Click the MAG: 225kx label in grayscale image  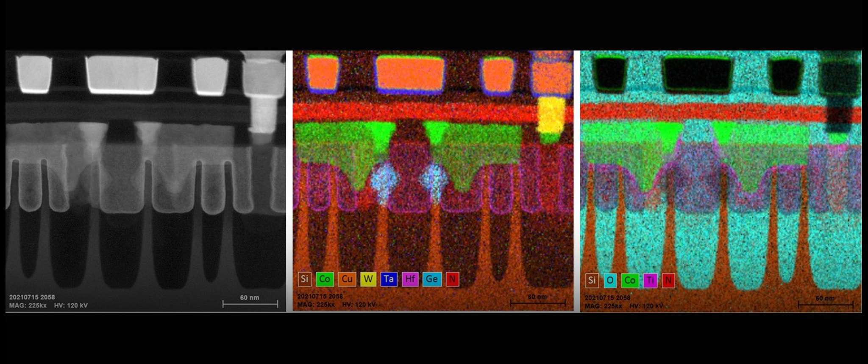[28, 305]
